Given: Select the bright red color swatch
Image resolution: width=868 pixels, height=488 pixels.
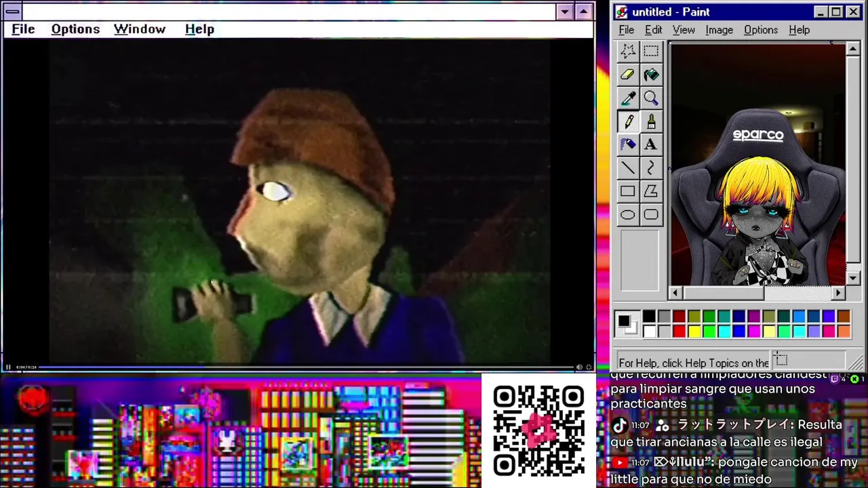Looking at the screenshot, I should [679, 331].
